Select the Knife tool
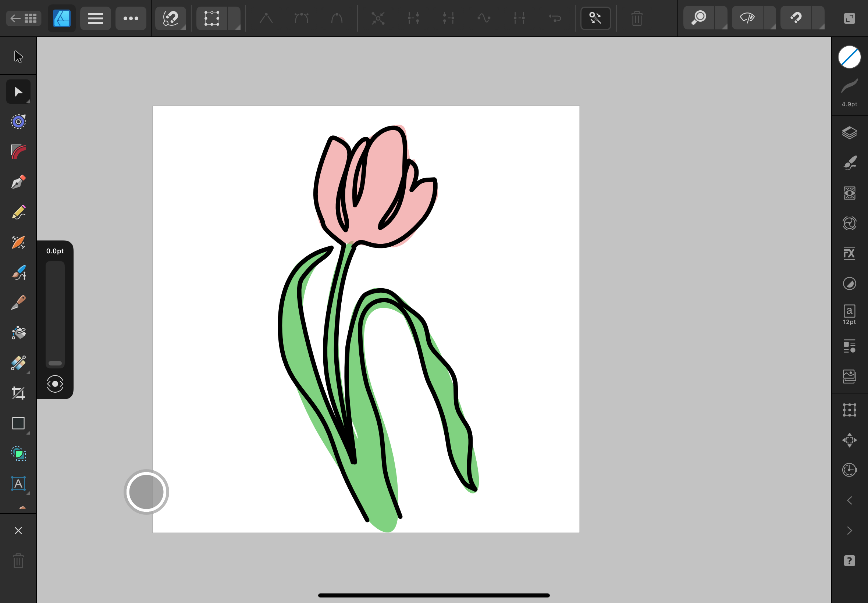This screenshot has height=603, width=868. pyautogui.click(x=18, y=303)
